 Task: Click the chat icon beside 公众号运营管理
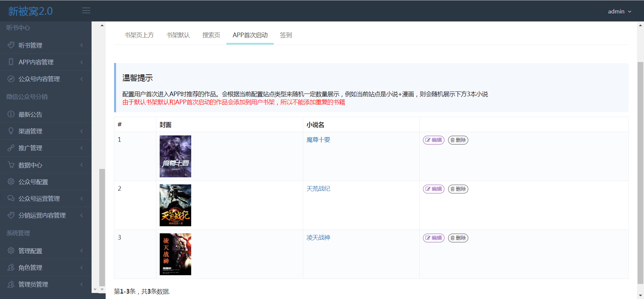tap(11, 198)
